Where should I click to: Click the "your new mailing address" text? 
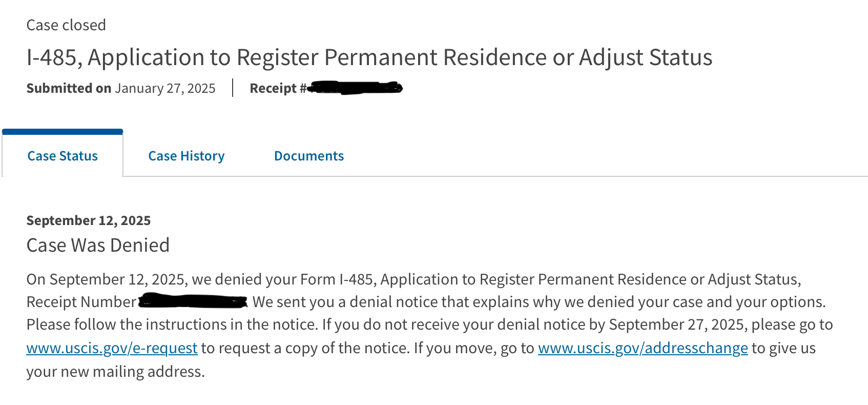click(x=115, y=371)
